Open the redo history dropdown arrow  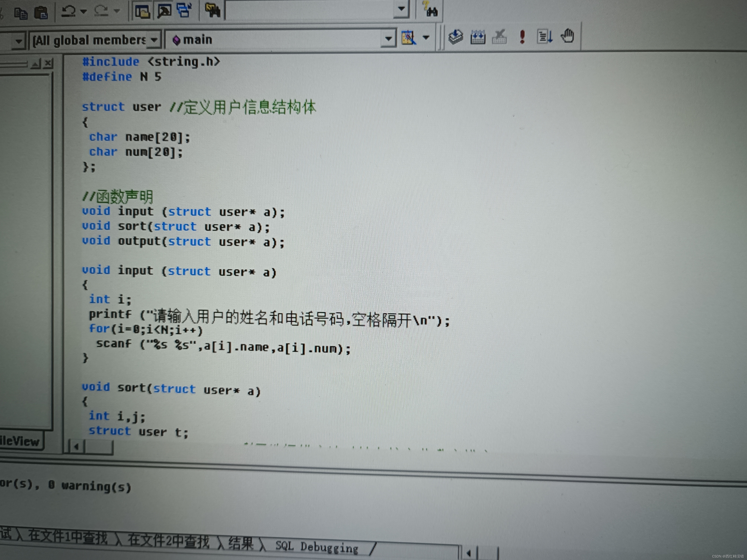[117, 11]
